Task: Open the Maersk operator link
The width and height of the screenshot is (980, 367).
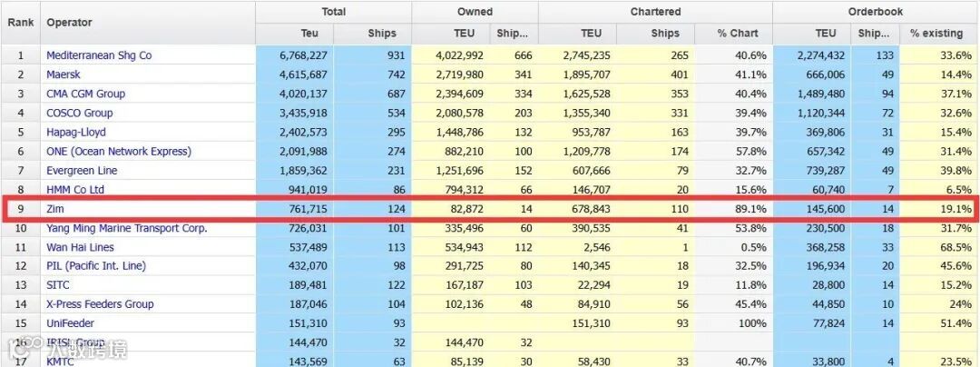Action: pyautogui.click(x=64, y=74)
